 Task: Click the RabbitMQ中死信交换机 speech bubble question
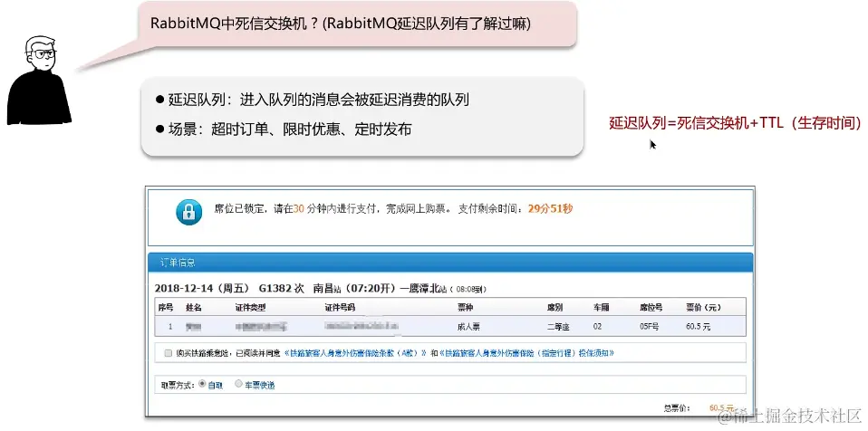pyautogui.click(x=341, y=24)
